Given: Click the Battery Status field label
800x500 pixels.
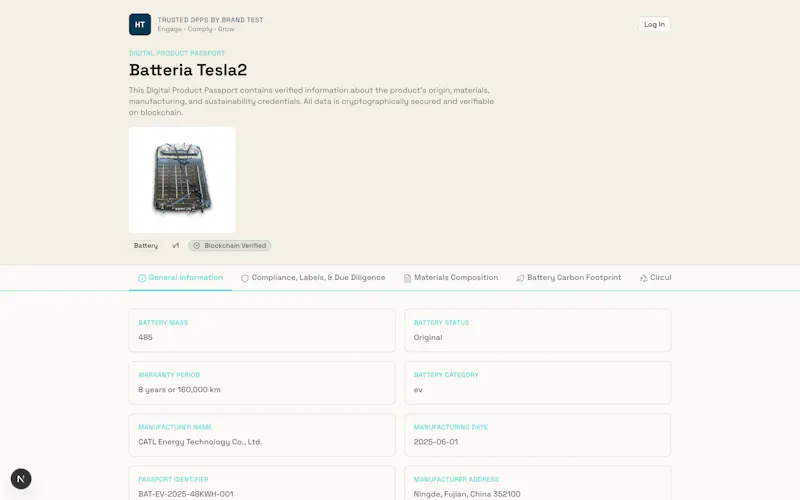Looking at the screenshot, I should [x=441, y=323].
